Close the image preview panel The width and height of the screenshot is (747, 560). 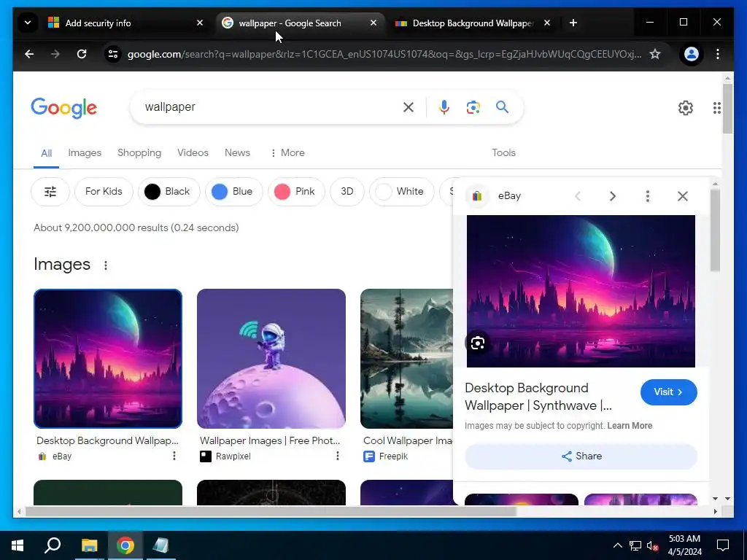683,196
